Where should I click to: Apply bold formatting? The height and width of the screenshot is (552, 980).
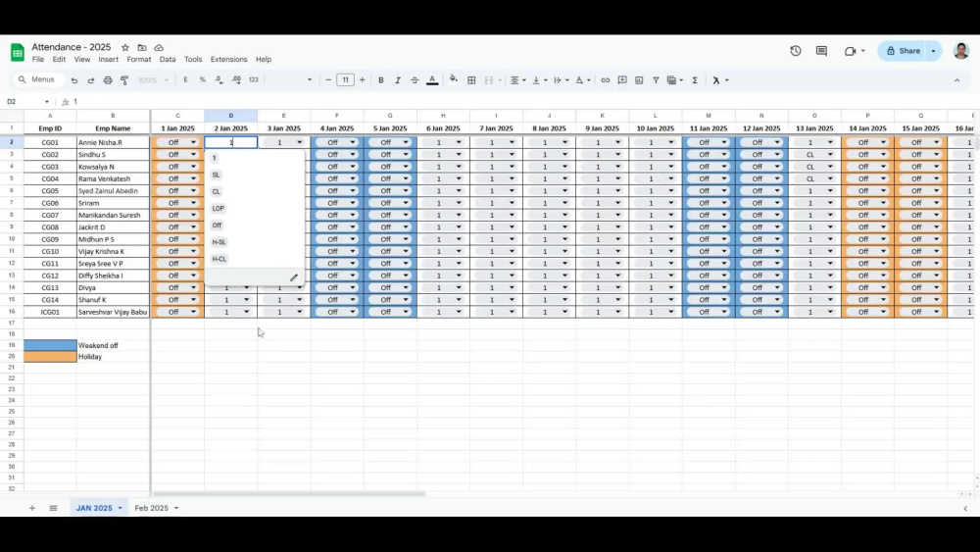pos(380,80)
